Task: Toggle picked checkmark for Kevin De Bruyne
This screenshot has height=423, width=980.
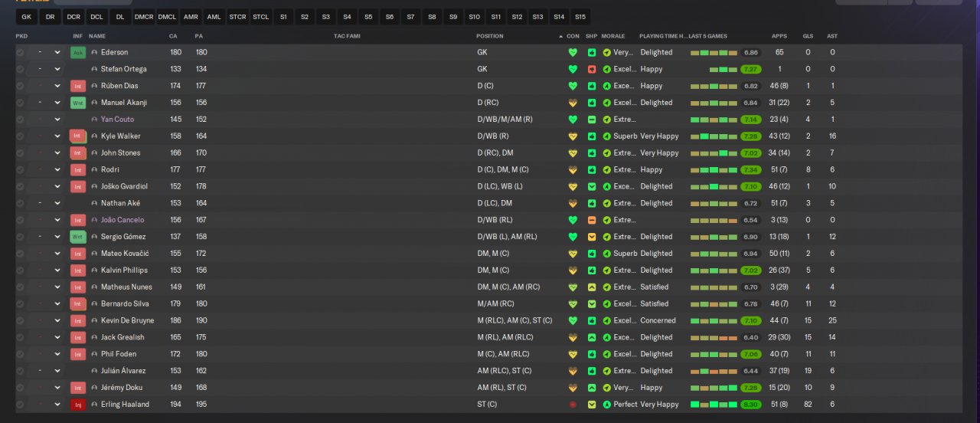Action: pyautogui.click(x=20, y=320)
